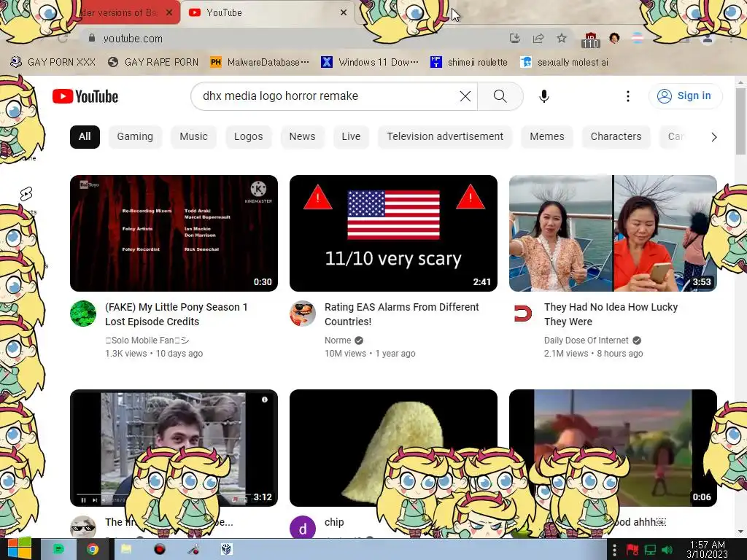The height and width of the screenshot is (560, 747).
Task: Click the scrollbar down arrow
Action: point(740,532)
